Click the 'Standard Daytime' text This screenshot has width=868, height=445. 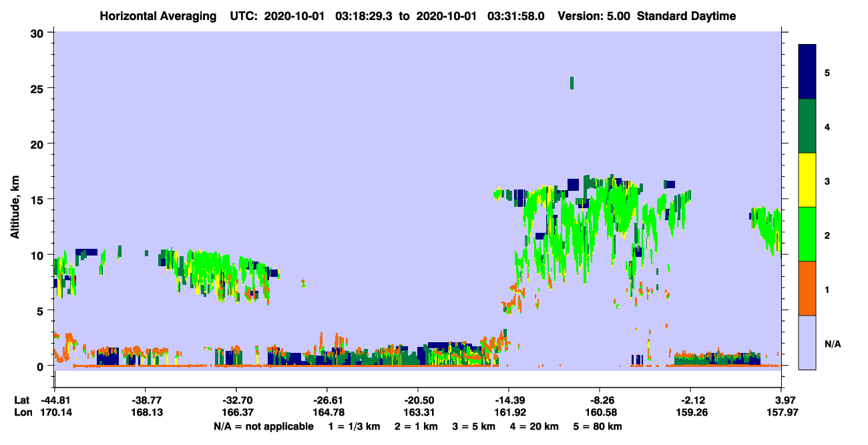tap(686, 16)
